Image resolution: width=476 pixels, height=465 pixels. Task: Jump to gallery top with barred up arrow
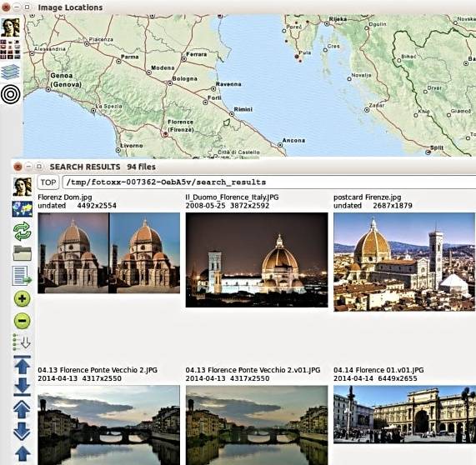(x=23, y=364)
